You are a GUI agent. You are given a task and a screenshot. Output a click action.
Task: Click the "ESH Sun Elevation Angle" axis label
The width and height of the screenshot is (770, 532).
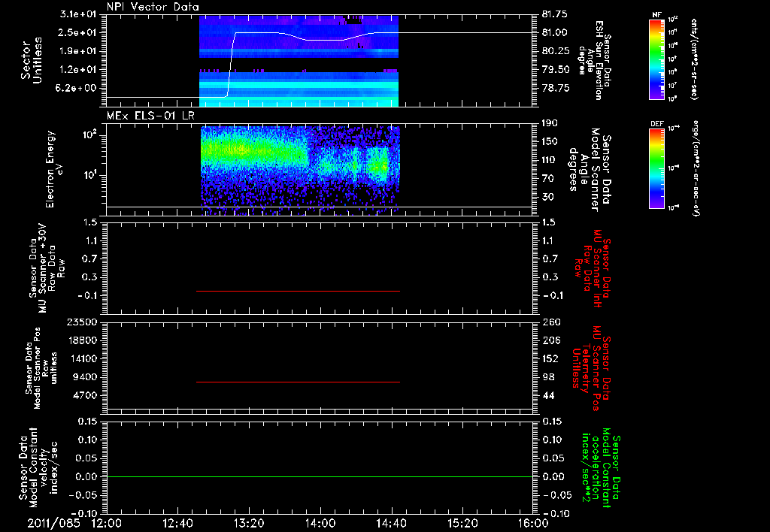(x=595, y=60)
